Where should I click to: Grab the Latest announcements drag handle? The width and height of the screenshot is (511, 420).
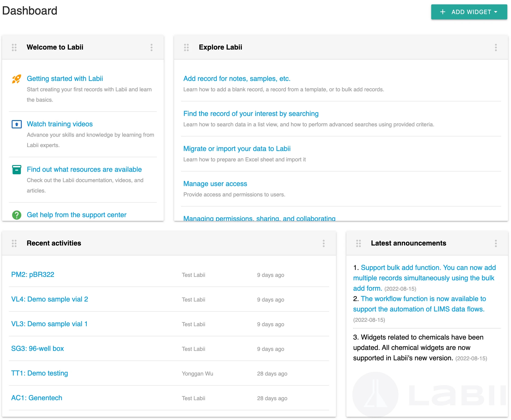pos(359,243)
